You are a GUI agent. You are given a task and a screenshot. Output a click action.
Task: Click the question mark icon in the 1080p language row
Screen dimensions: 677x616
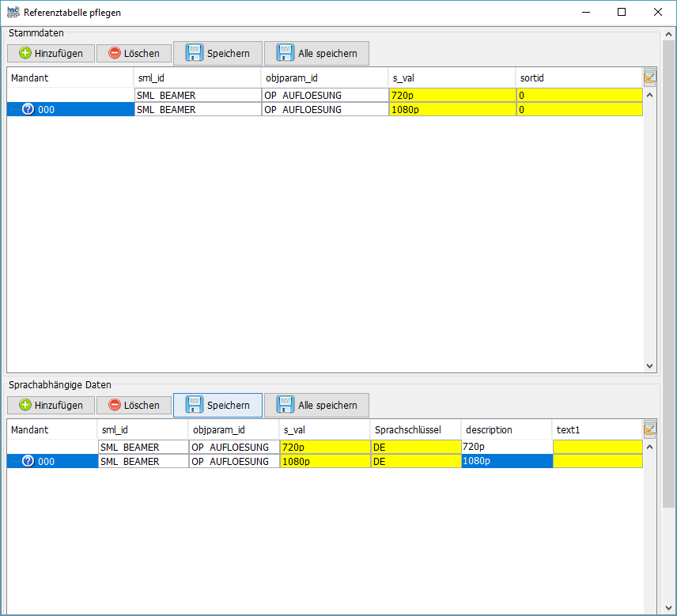(x=28, y=461)
